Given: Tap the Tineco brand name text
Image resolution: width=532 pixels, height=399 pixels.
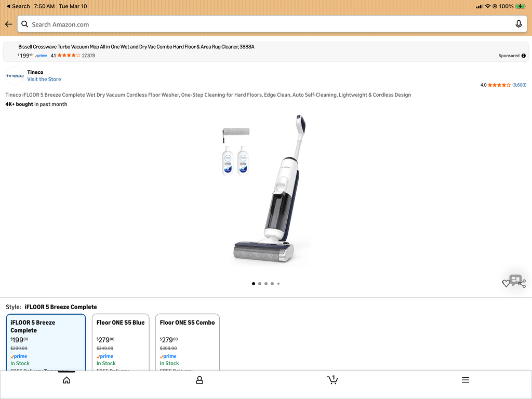Looking at the screenshot, I should click(x=35, y=72).
